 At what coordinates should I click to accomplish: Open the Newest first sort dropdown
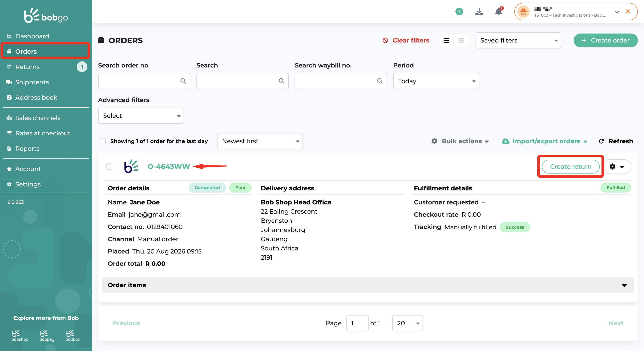click(260, 141)
